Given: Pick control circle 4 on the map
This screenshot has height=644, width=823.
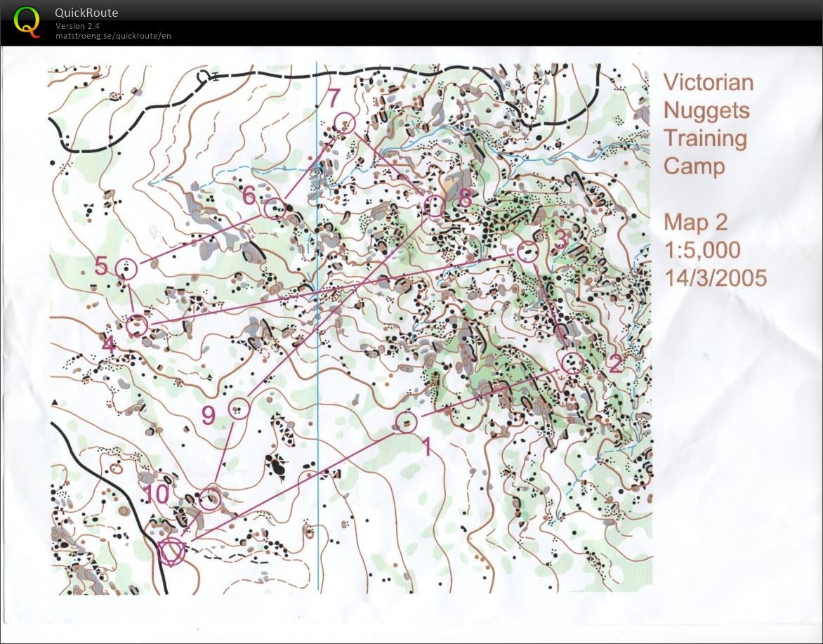Looking at the screenshot, I should pyautogui.click(x=137, y=325).
